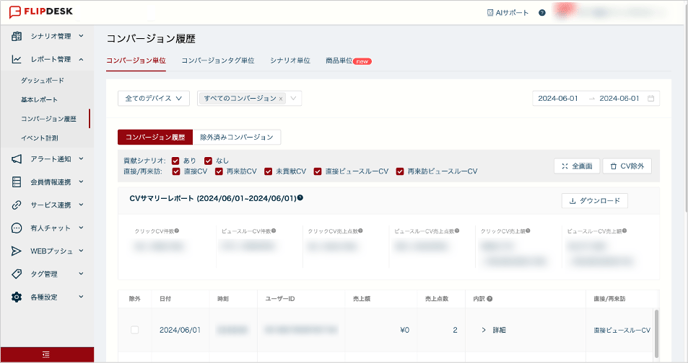Click info icon in 内訳 column header
The height and width of the screenshot is (363, 688).
pyautogui.click(x=490, y=299)
